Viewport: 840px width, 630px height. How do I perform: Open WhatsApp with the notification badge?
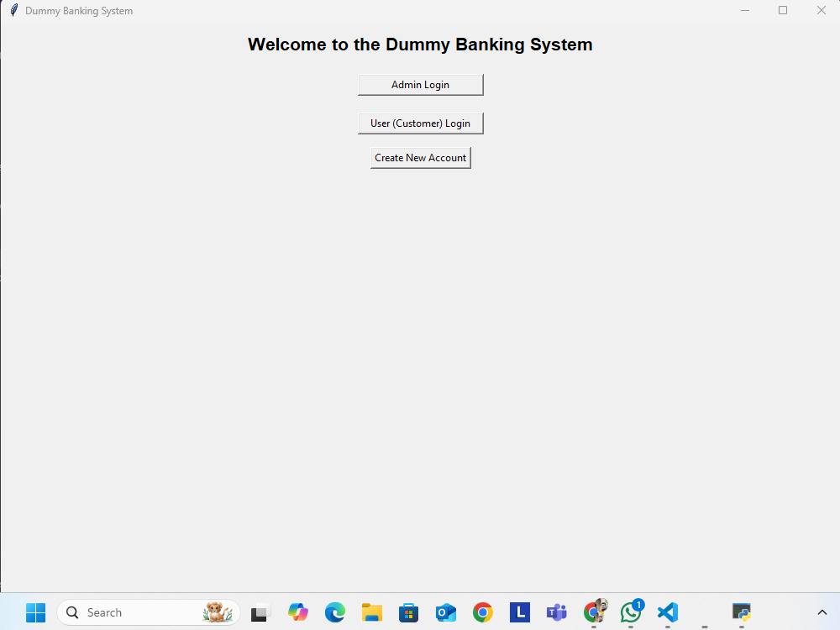coord(631,612)
